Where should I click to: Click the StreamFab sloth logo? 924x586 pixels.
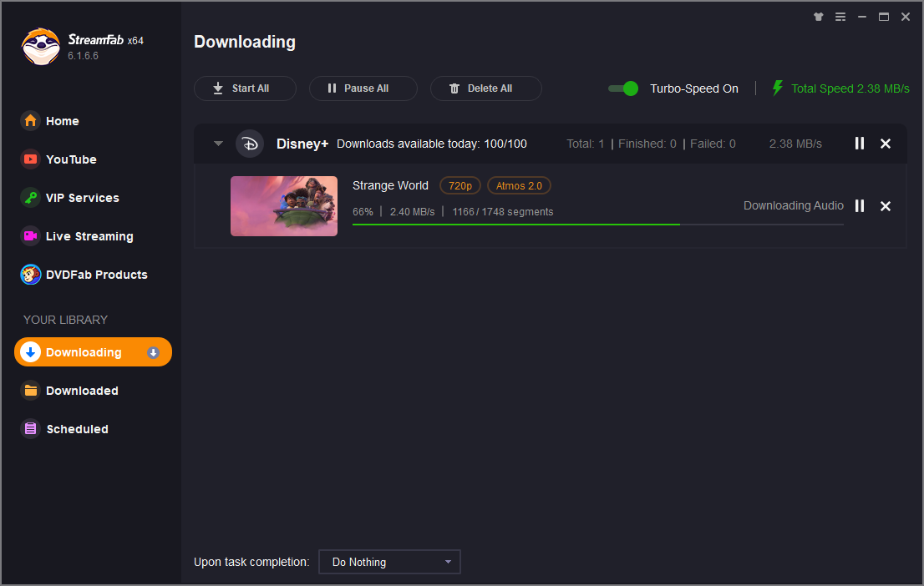pyautogui.click(x=41, y=47)
